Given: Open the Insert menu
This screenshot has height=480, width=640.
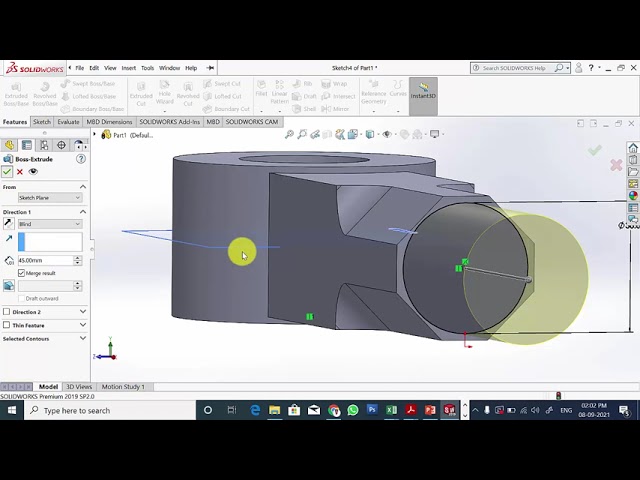Looking at the screenshot, I should pos(129,68).
